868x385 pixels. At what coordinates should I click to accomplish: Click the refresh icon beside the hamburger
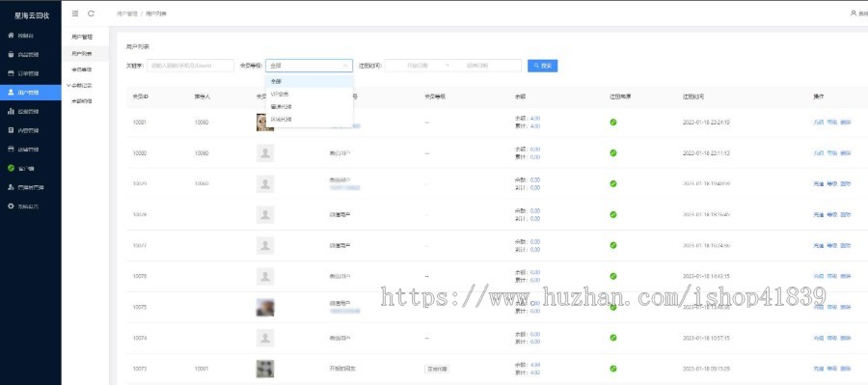pyautogui.click(x=91, y=14)
